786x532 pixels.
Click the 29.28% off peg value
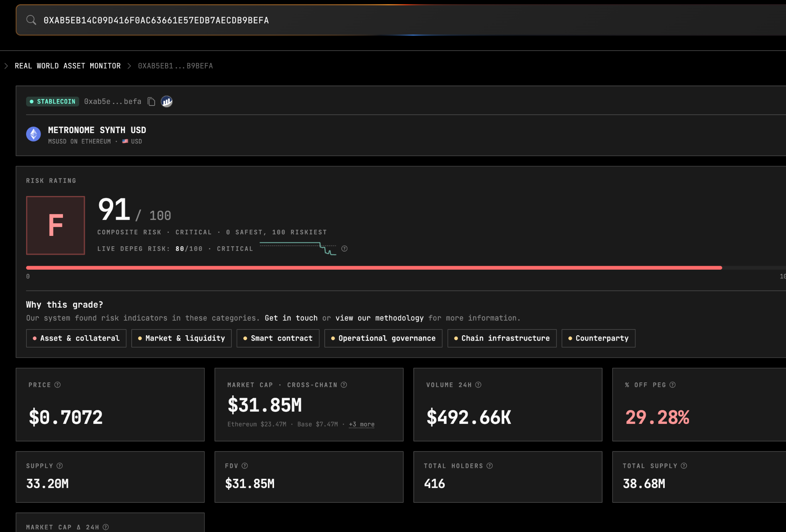pos(657,417)
